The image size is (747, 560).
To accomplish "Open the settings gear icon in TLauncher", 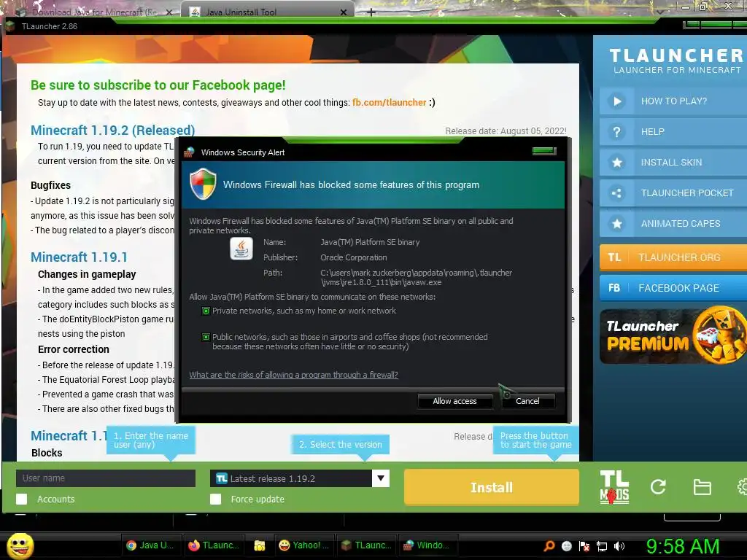I will (742, 486).
